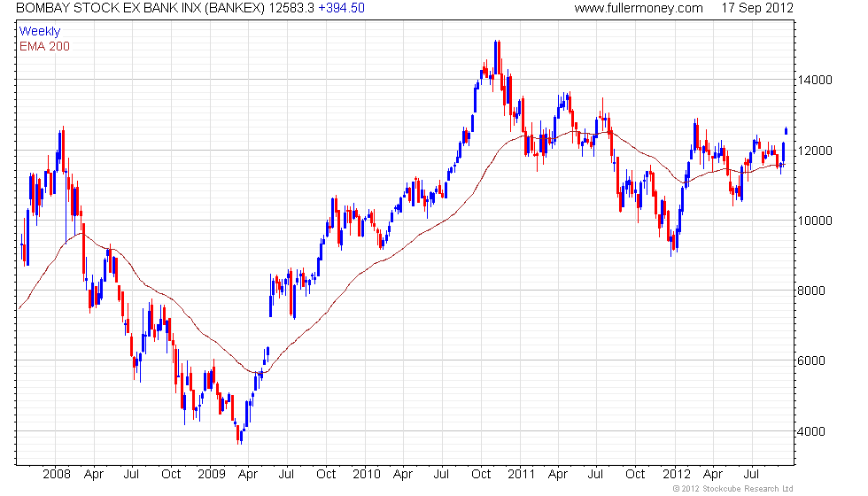Click the 2010 year label on time axis
868x496 pixels.
(367, 475)
